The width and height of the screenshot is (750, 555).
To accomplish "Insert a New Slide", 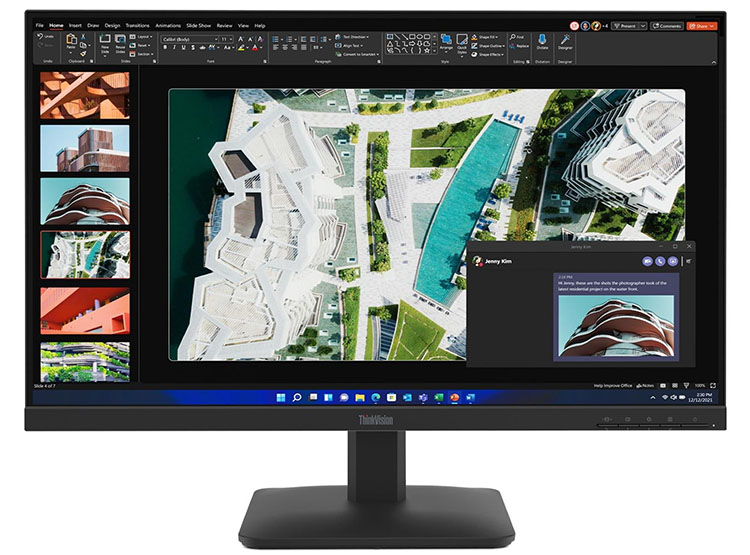I will [x=105, y=43].
